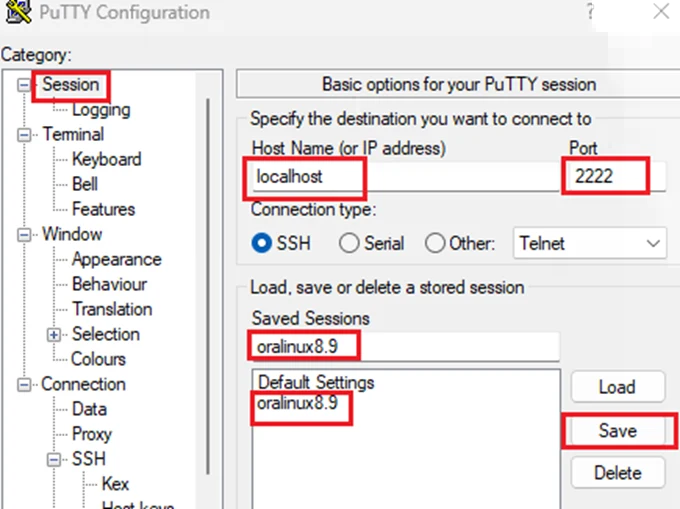Open the Selection settings category
This screenshot has height=509, width=680.
[106, 334]
